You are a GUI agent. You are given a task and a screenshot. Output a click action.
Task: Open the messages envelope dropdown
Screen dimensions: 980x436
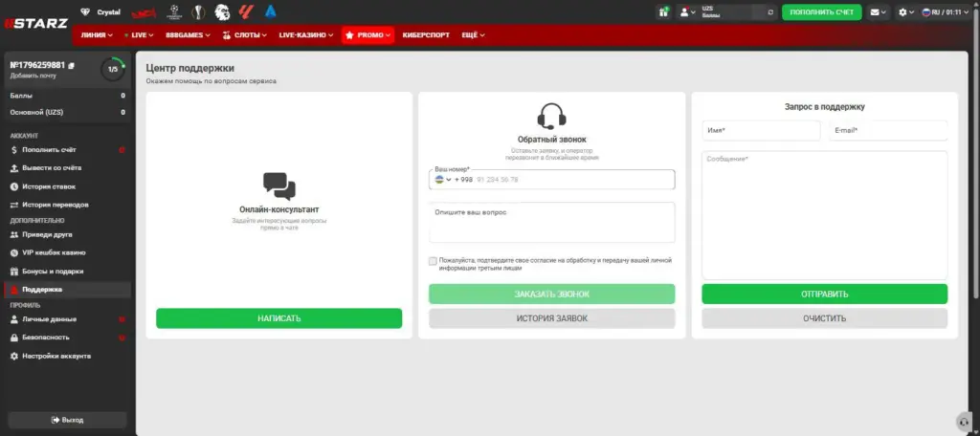[x=879, y=11]
